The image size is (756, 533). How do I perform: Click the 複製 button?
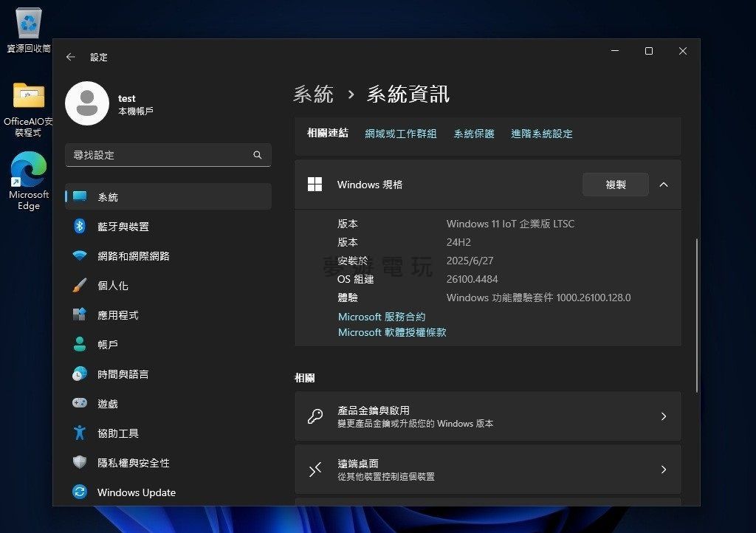[616, 185]
